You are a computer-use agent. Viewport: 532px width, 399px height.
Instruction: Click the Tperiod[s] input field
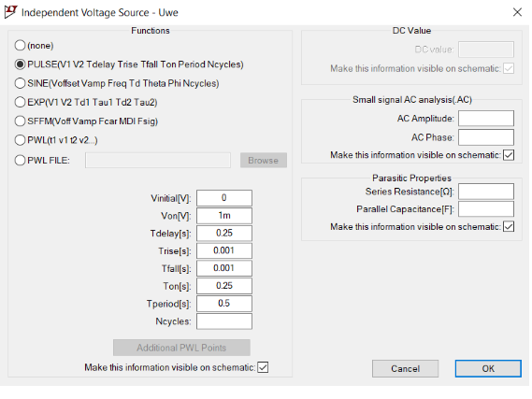tap(224, 304)
